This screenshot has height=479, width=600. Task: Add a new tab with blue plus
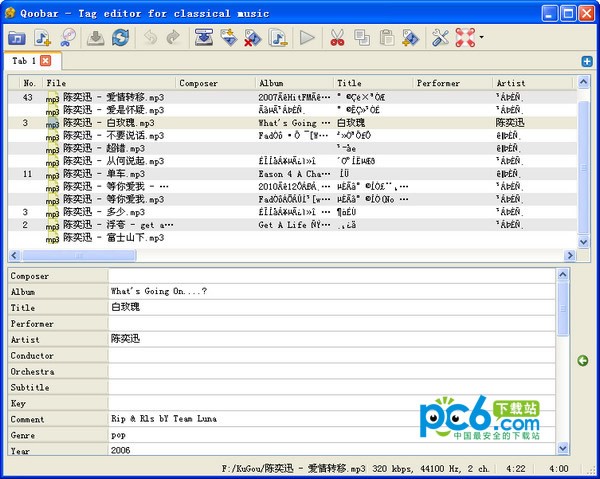[x=587, y=61]
